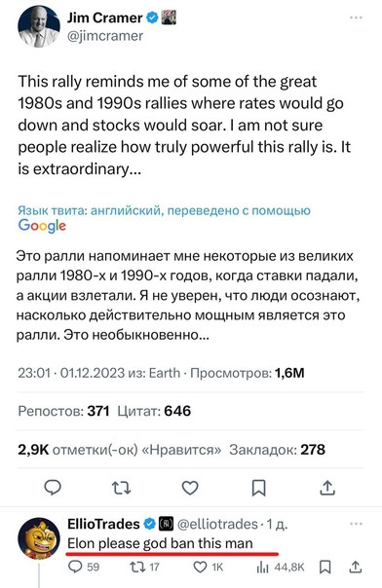Screen dimensions: 382x588
Task: Click the reply bubble icon under main tweet
Action: pos(53,488)
